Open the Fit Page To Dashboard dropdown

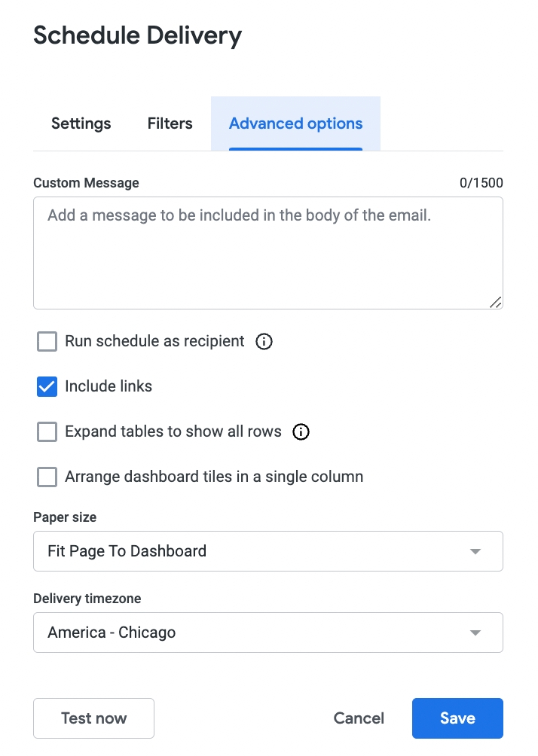[x=267, y=551]
